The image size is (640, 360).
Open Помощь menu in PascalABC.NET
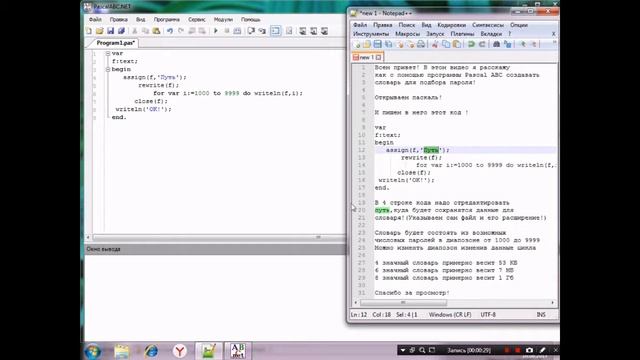[x=251, y=20]
